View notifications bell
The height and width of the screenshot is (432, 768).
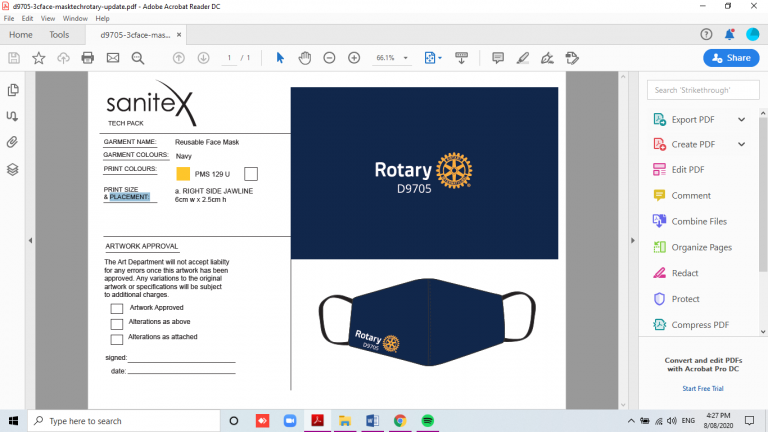coord(729,34)
